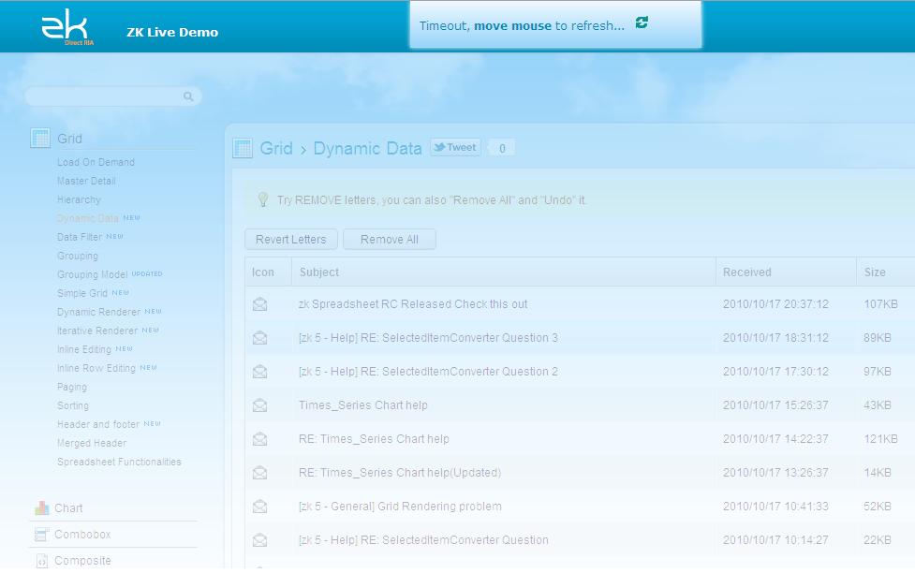Screen dimensions: 915x588
Task: Click the grid icon beside page title
Action: [x=243, y=148]
